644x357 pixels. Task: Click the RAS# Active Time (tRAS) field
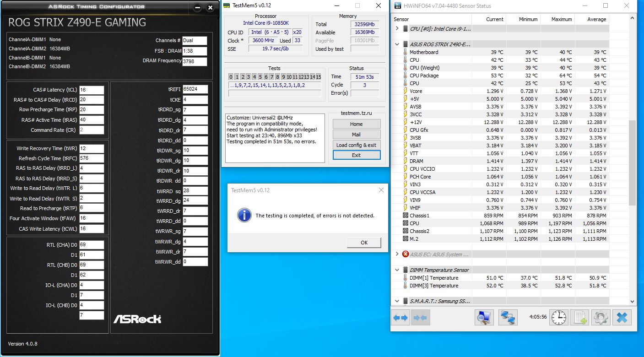tap(92, 120)
